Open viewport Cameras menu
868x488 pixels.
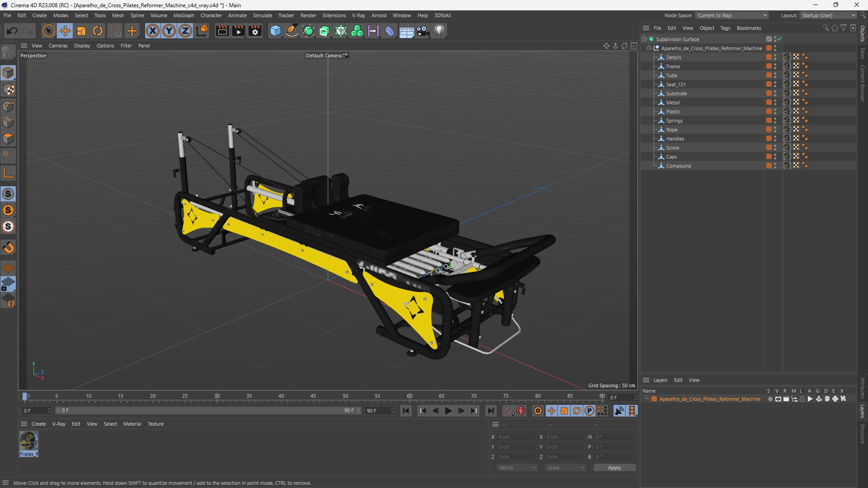pos(58,46)
